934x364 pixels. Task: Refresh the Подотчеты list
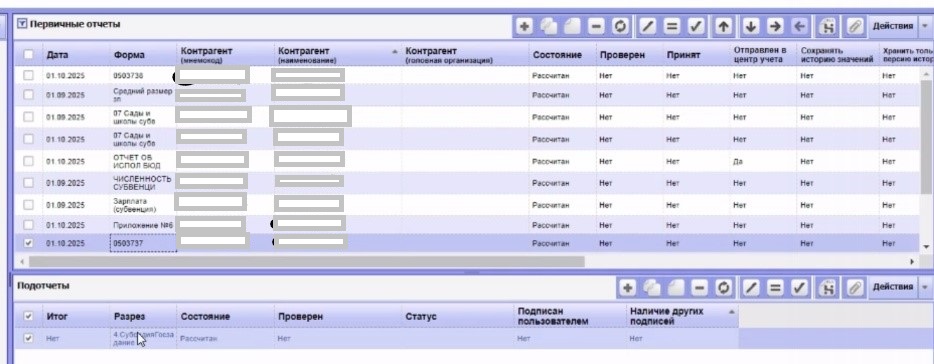(x=723, y=288)
